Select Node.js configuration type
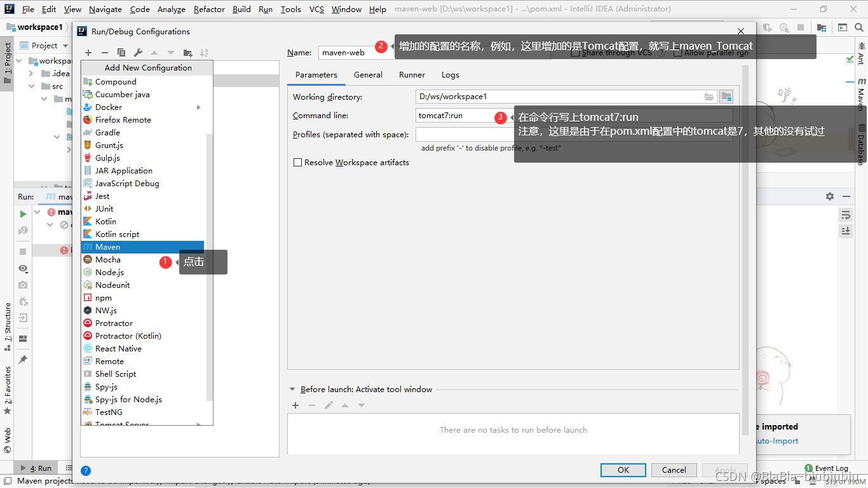868x488 pixels. 142,272
